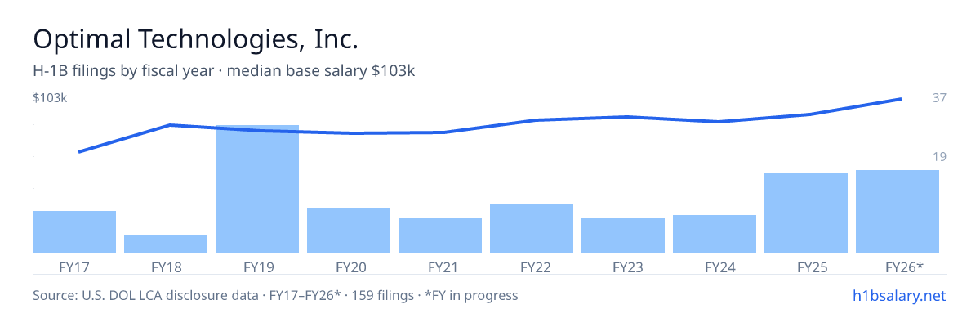This screenshot has height=327, width=980.
Task: Click the $103k salary axis label
Action: click(50, 98)
